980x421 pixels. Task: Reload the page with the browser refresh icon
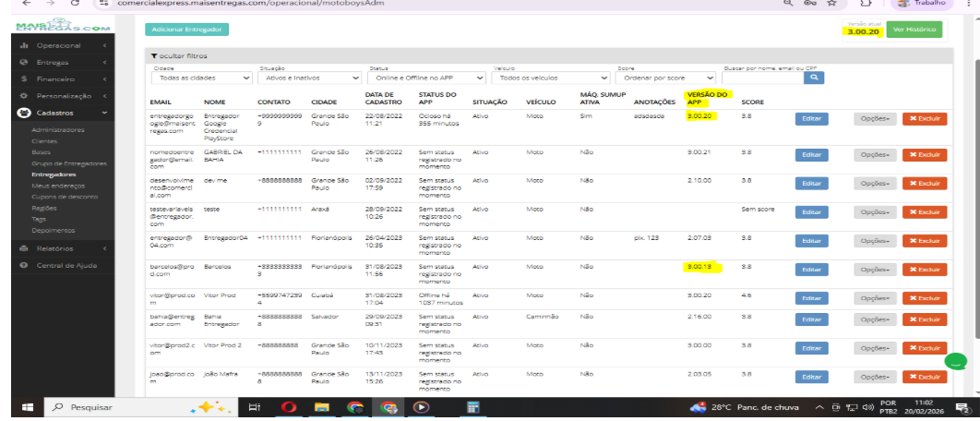tap(75, 3)
